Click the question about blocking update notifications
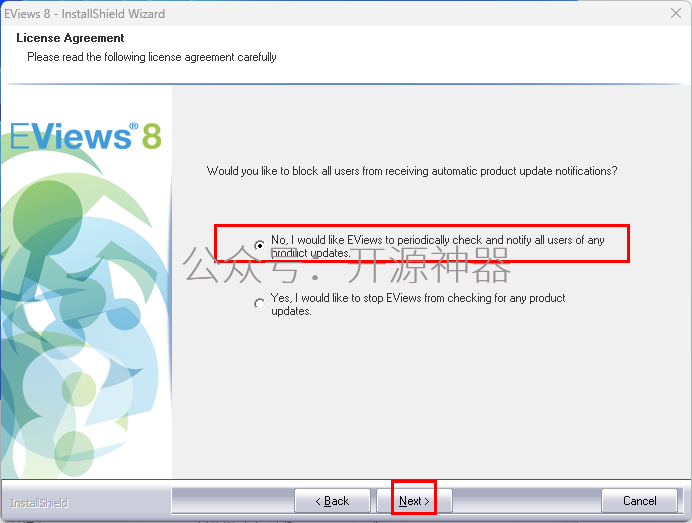692x523 pixels. [x=412, y=171]
